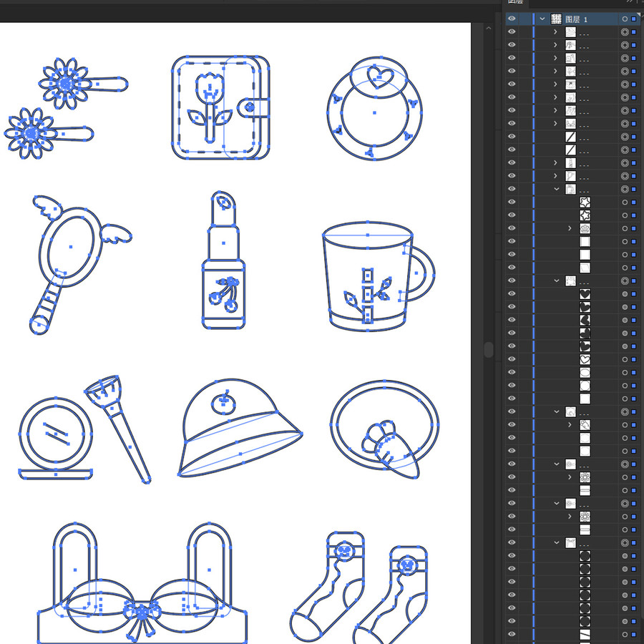
Task: Select the carrot sublayer thumbnail
Action: pos(585,425)
